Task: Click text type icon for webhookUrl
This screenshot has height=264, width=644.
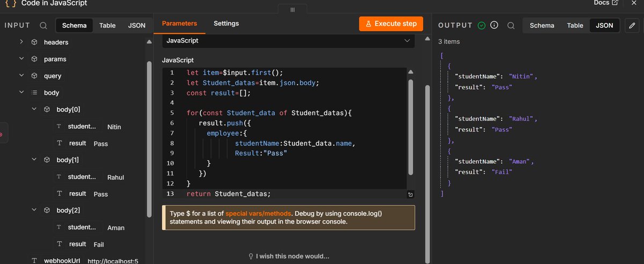Action: 34,261
